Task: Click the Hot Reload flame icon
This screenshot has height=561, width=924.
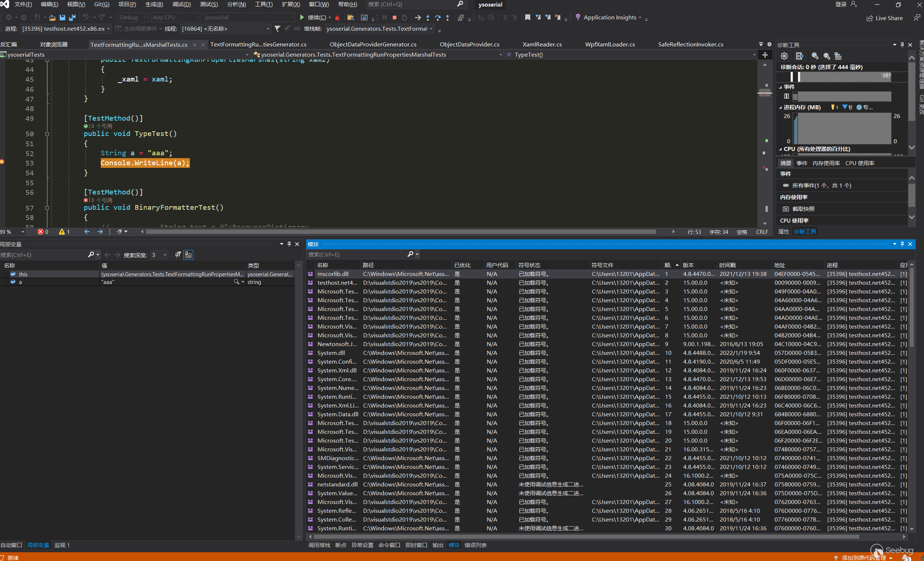Action: 338,18
